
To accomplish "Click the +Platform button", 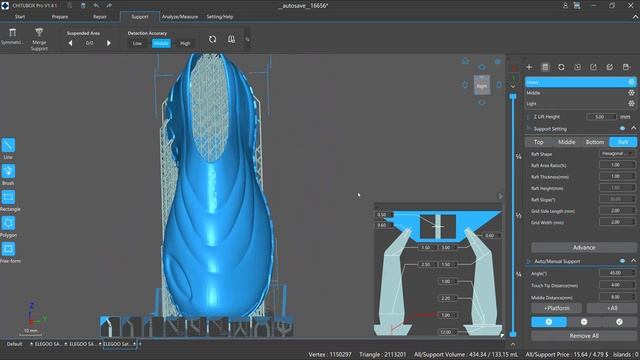I will click(556, 308).
